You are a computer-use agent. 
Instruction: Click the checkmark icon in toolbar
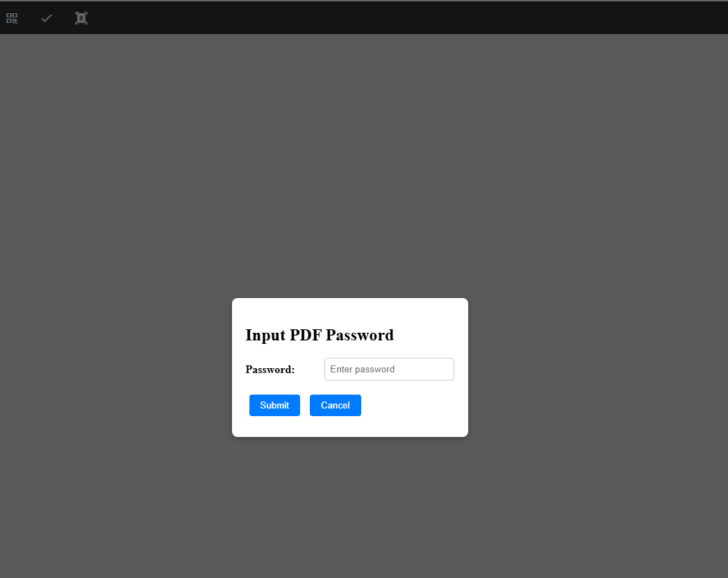(47, 18)
